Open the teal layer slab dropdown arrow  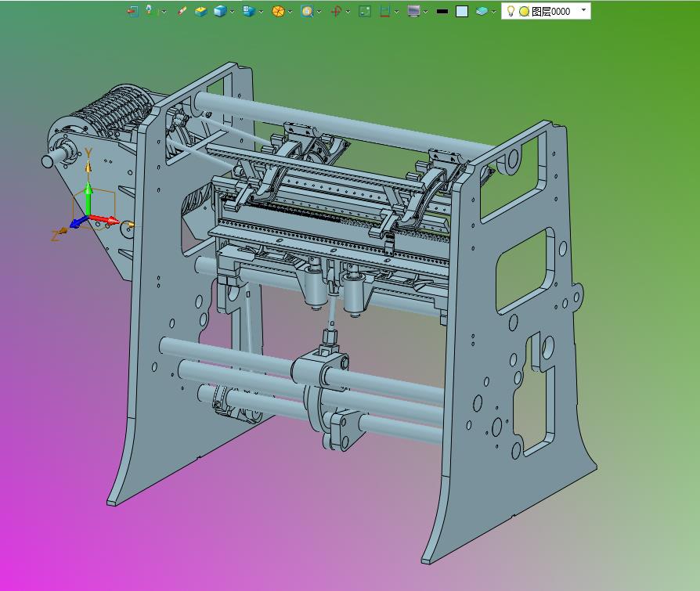[x=493, y=12]
